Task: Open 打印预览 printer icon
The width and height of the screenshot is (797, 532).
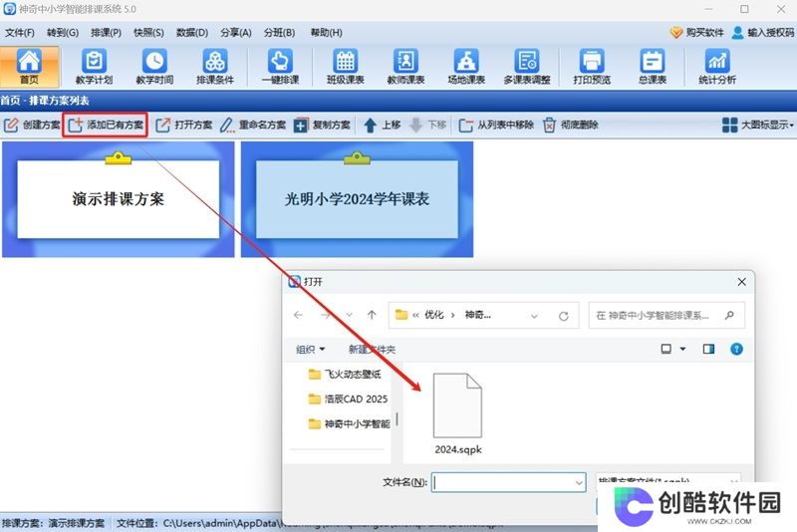Action: [592, 66]
